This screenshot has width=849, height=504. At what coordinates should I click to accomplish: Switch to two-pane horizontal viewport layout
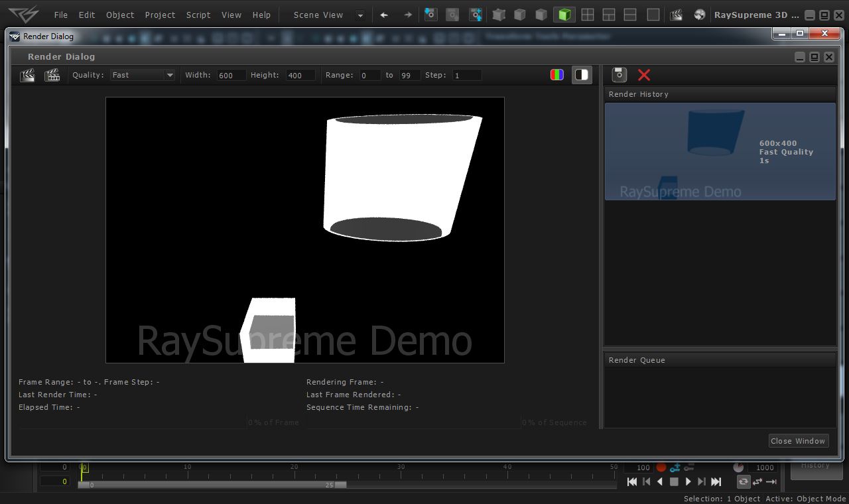[x=630, y=14]
